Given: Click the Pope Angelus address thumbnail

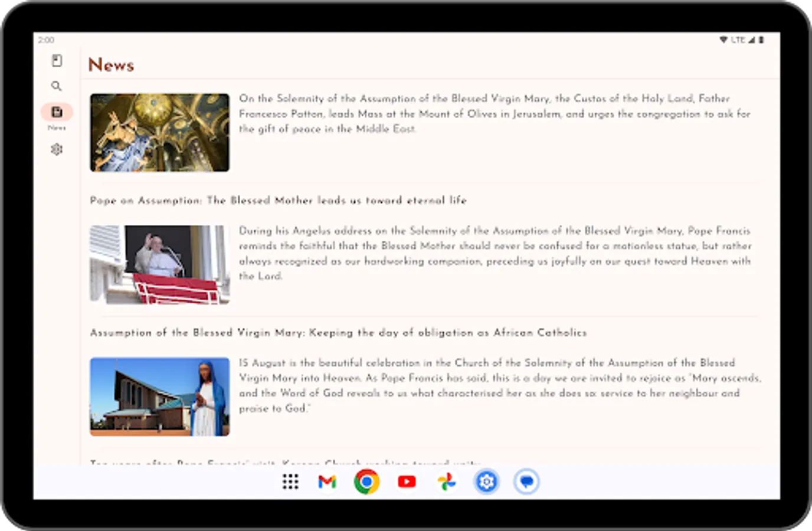Looking at the screenshot, I should pyautogui.click(x=159, y=264).
